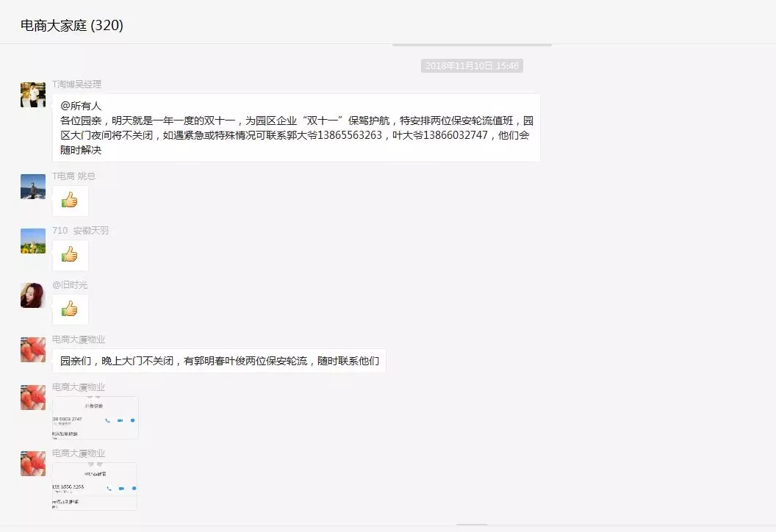Tap the phone icon on Guo Mingchun's contact card
776x532 pixels.
pyautogui.click(x=109, y=488)
